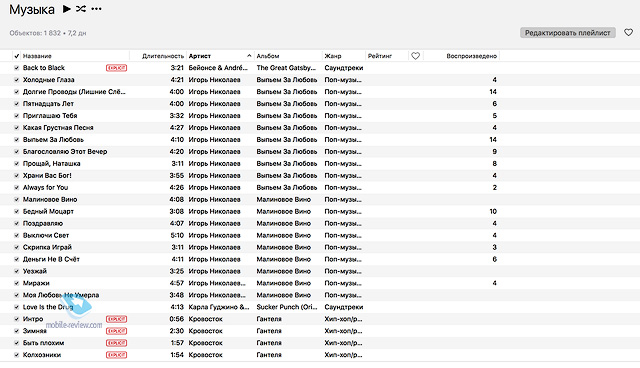Play the Музыка playlist
Image resolution: width=640 pixels, height=368 pixels.
coord(67,9)
